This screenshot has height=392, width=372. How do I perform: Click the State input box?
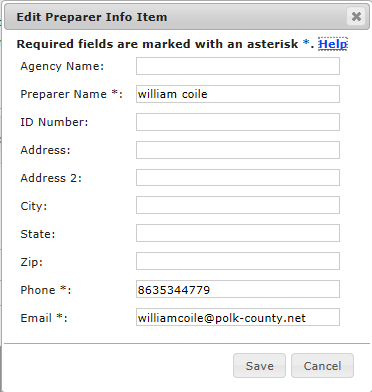(238, 233)
